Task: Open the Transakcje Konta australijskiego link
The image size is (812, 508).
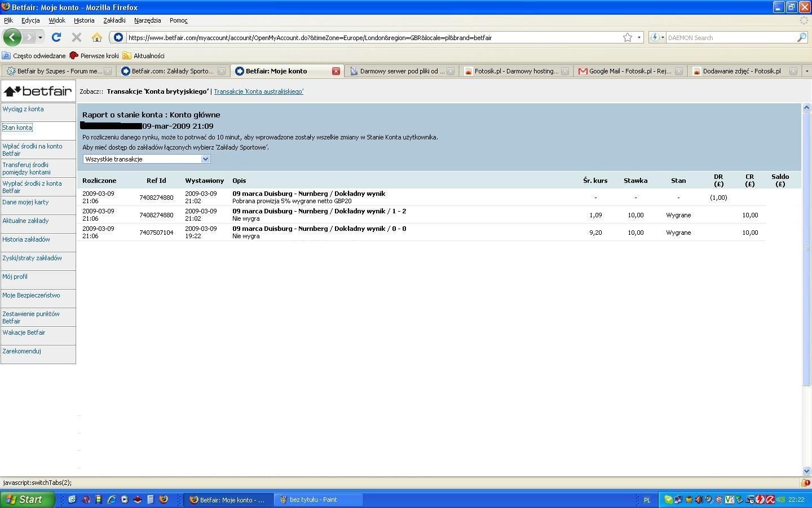Action: coord(258,91)
